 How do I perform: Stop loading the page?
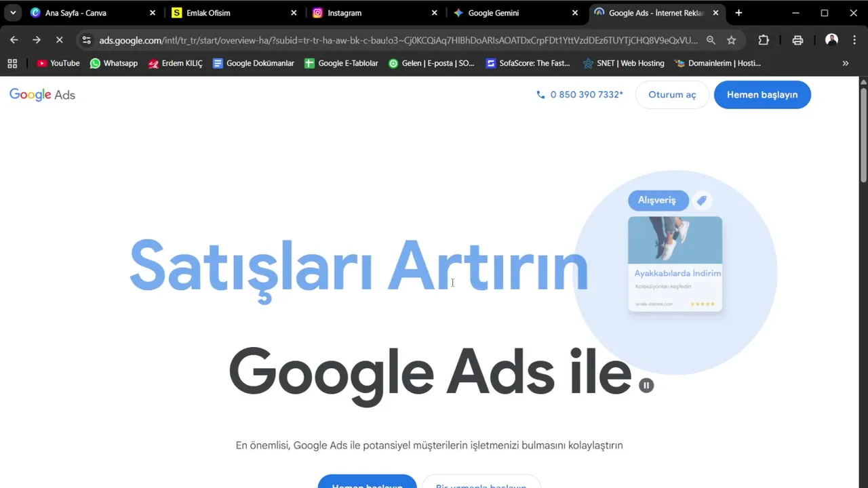click(59, 40)
